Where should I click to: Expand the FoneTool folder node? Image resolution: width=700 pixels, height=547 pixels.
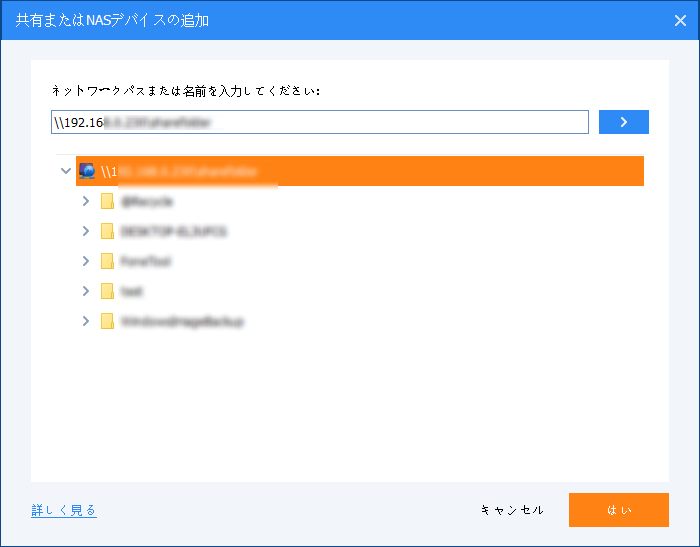click(86, 261)
